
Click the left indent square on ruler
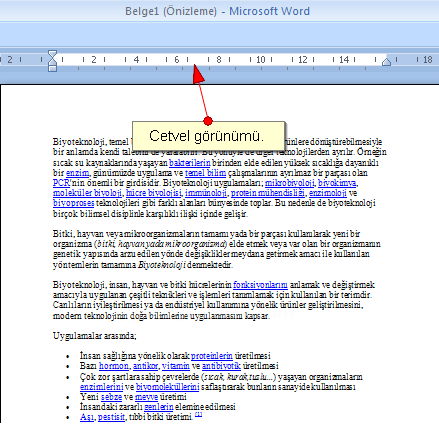point(52,68)
